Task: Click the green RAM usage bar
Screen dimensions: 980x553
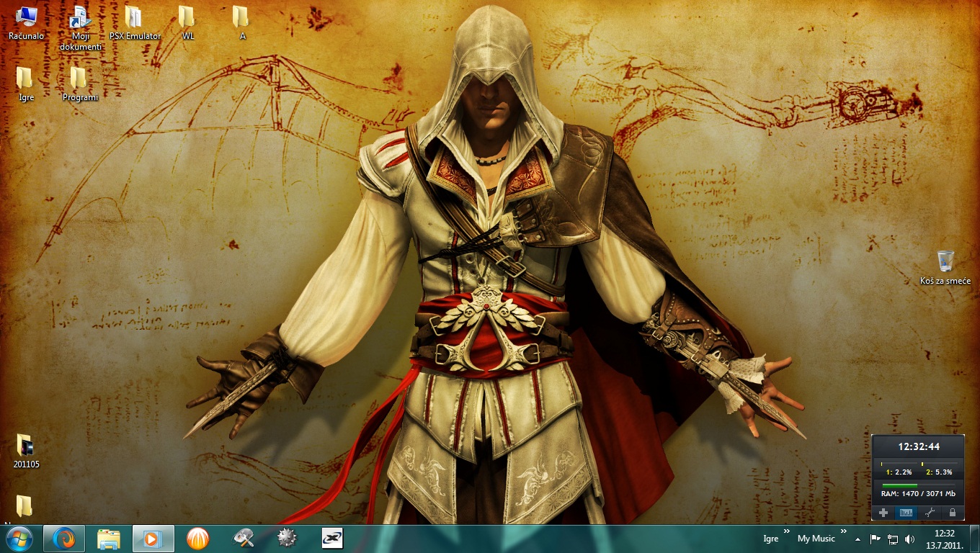Action: click(899, 485)
